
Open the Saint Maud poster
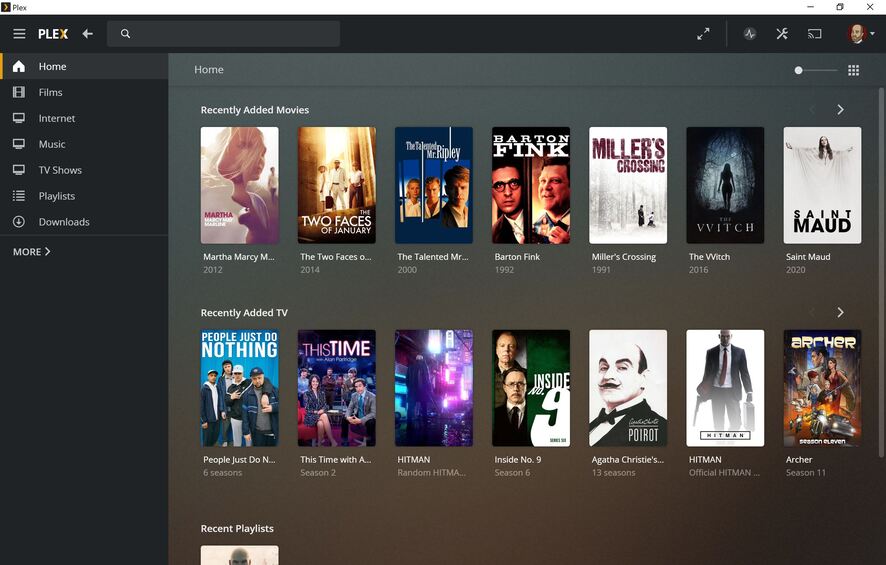point(823,185)
